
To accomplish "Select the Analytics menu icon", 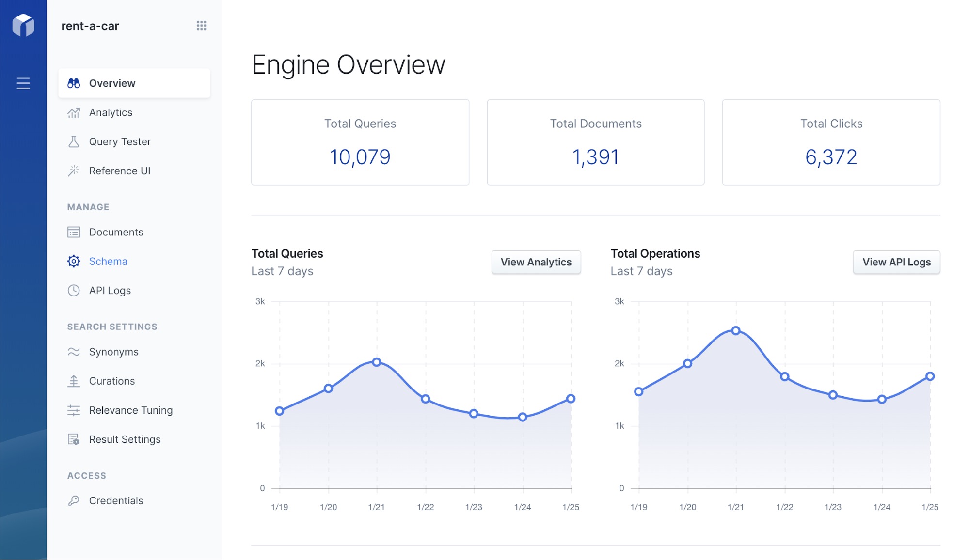I will (x=74, y=111).
